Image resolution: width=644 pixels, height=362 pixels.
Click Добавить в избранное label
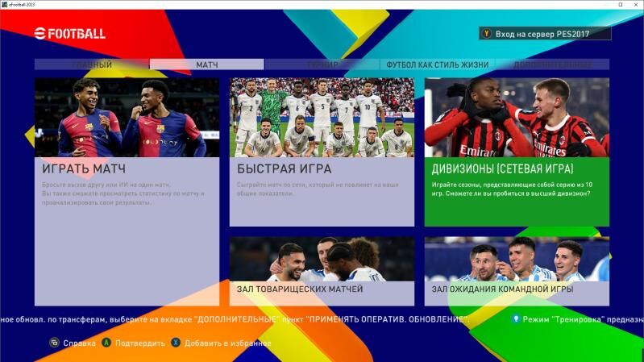[x=227, y=343]
